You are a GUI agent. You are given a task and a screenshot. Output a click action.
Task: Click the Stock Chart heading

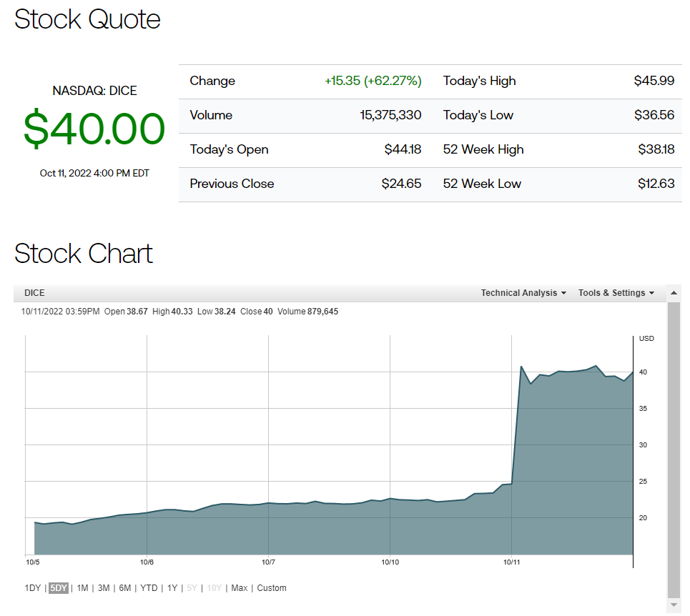pyautogui.click(x=84, y=254)
